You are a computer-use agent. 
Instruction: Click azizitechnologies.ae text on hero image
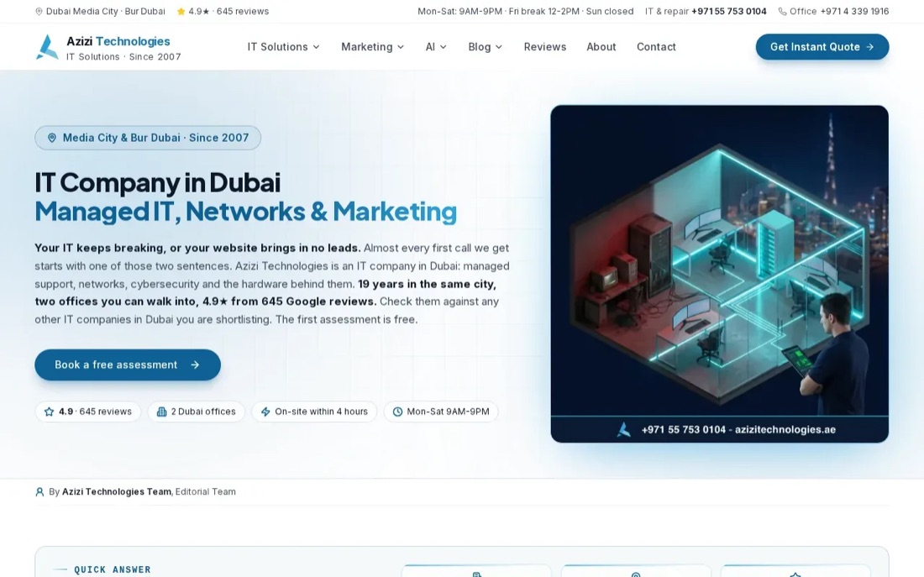click(785, 430)
